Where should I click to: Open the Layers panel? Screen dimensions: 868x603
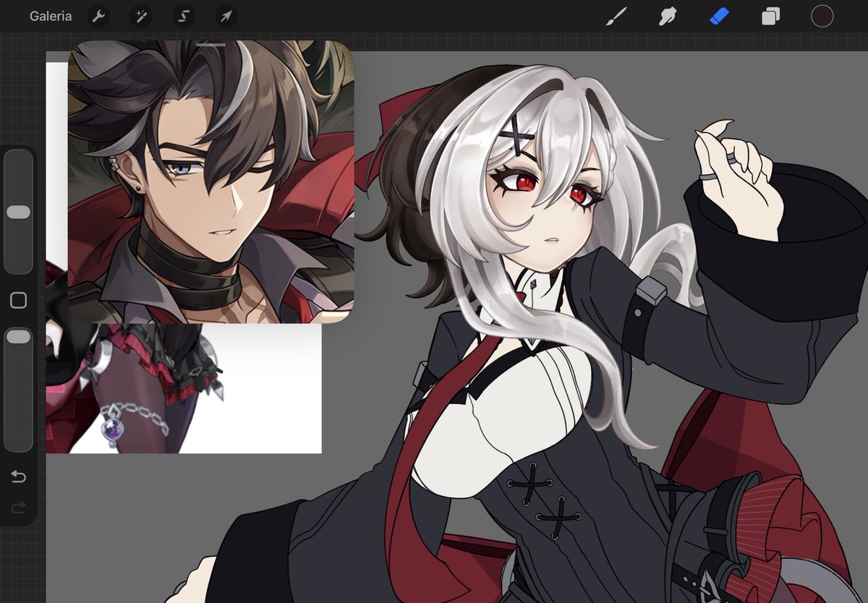tap(771, 16)
